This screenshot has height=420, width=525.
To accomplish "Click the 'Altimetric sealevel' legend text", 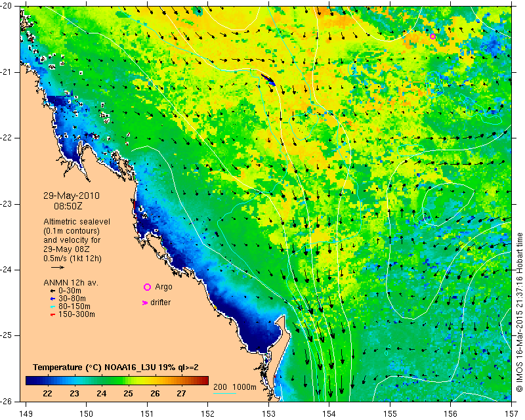I will [x=77, y=222].
